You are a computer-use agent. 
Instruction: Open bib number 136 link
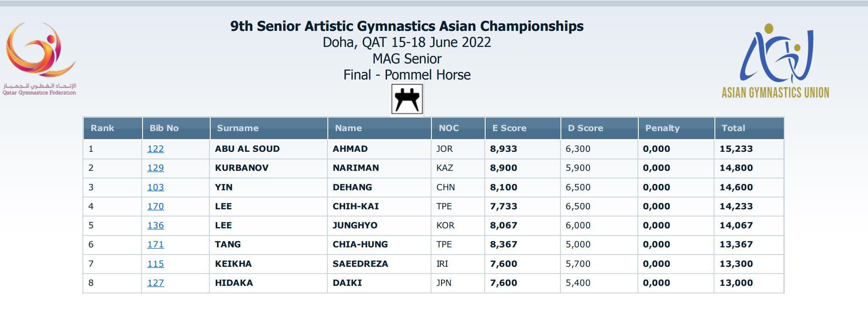pos(155,225)
